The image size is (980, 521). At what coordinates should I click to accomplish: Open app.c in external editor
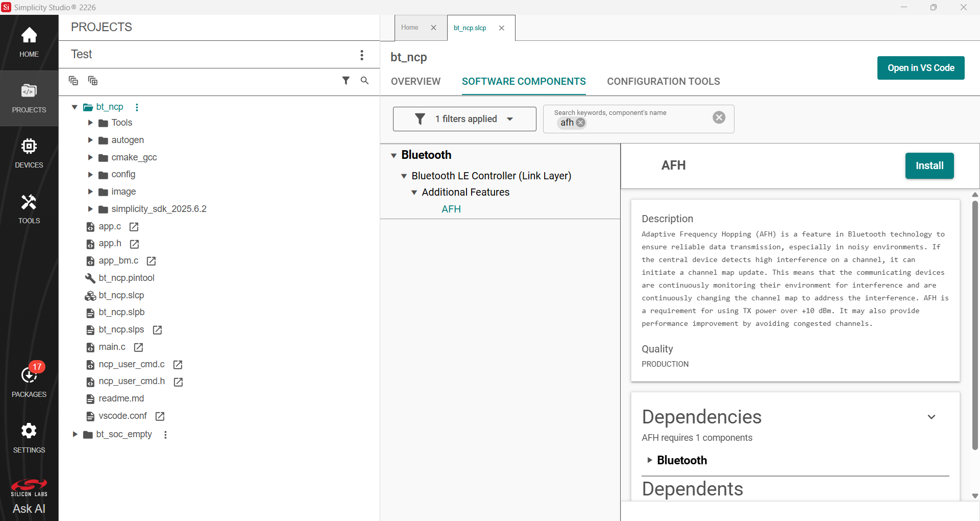[134, 227]
